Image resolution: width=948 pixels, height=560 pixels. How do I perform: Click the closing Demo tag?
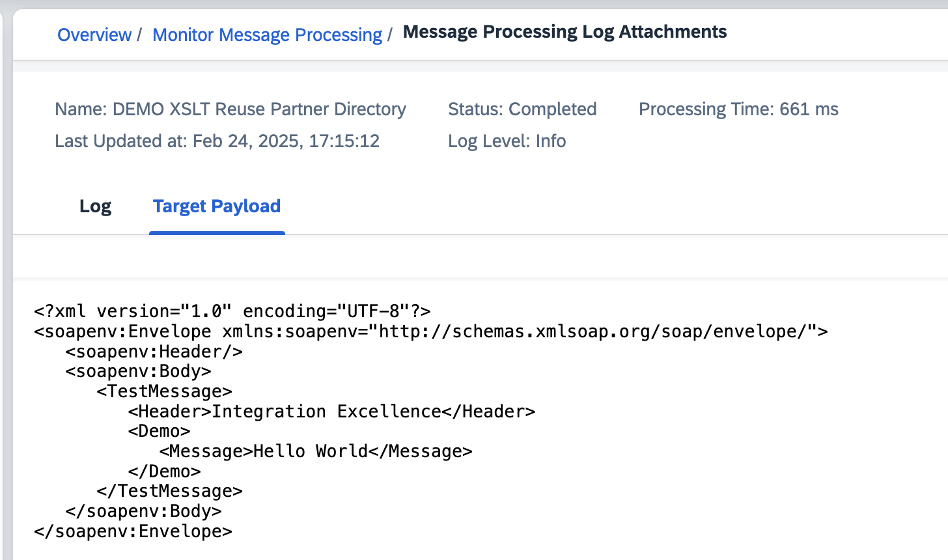tap(164, 471)
